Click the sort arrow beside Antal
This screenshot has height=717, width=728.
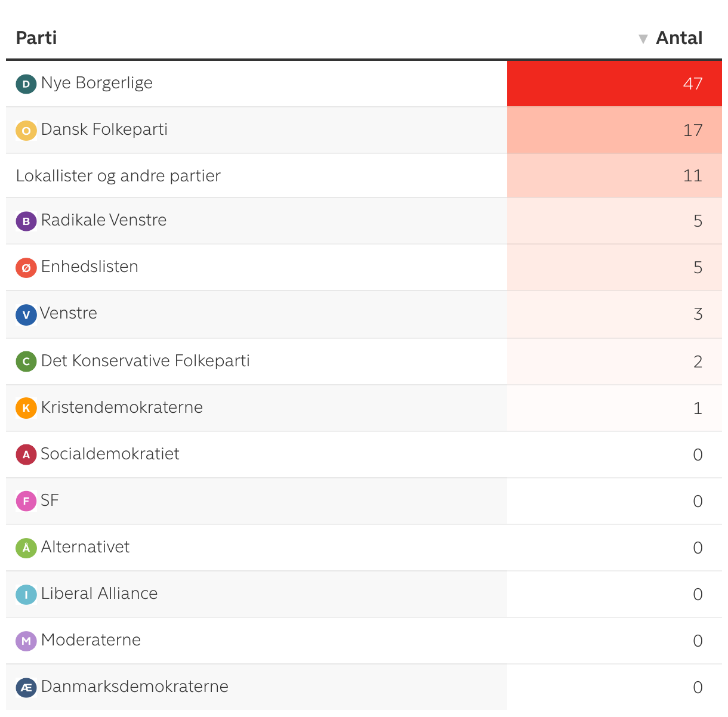[x=643, y=39]
